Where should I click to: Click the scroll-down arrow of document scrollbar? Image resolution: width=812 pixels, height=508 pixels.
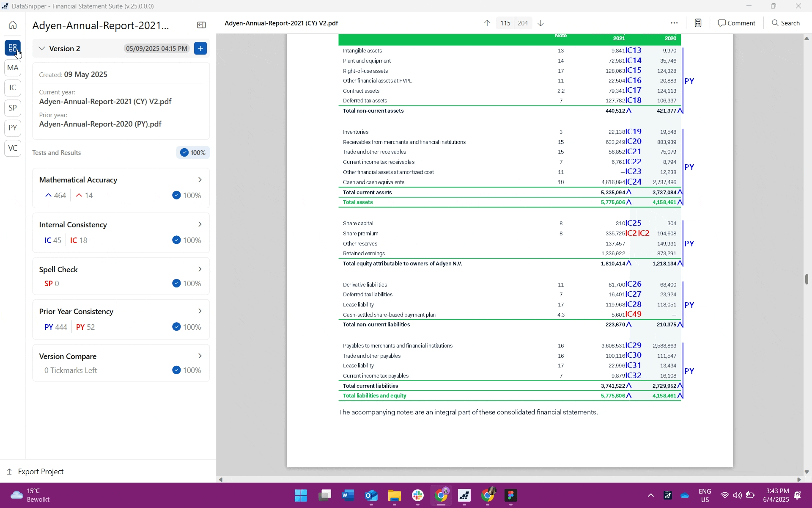(807, 472)
